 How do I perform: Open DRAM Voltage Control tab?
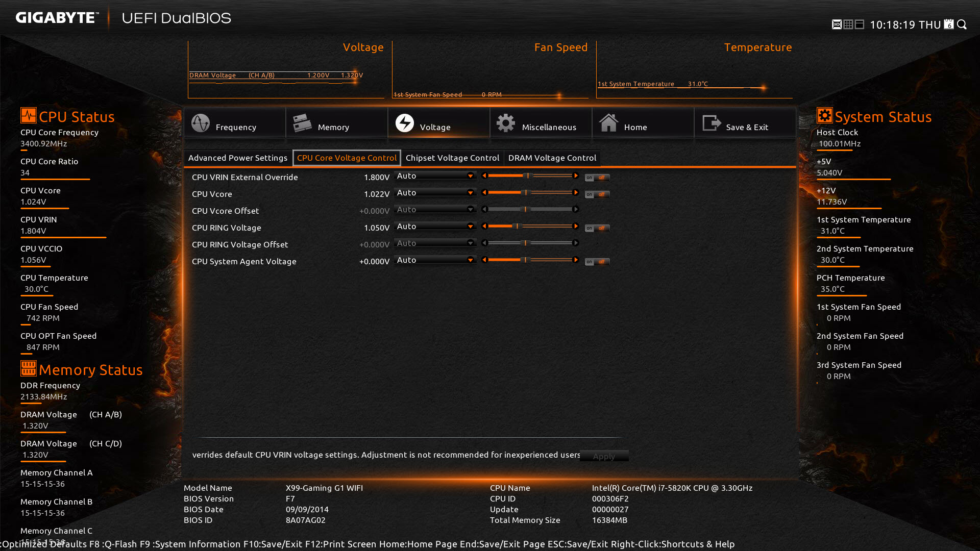click(552, 158)
